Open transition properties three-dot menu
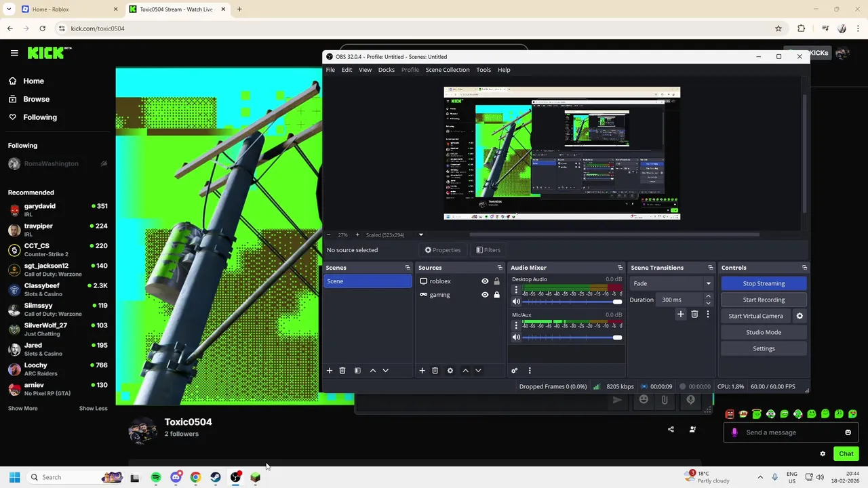The image size is (868, 488). click(x=707, y=314)
